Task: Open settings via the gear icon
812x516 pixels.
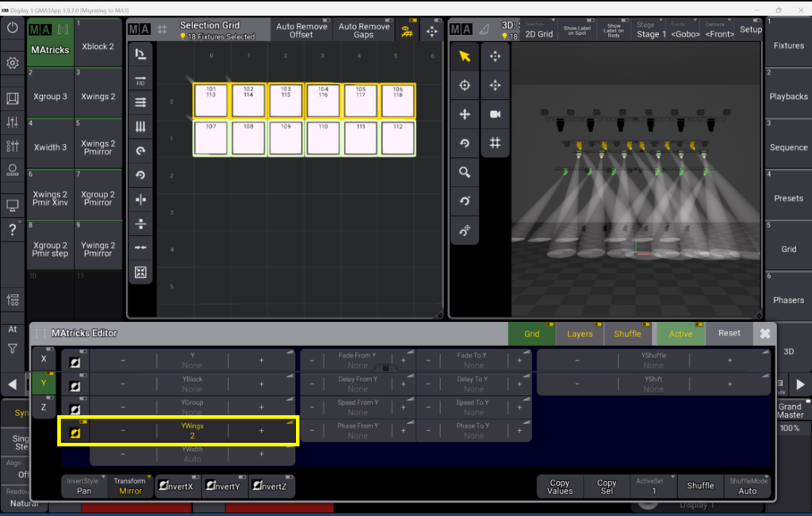Action: pyautogui.click(x=13, y=63)
